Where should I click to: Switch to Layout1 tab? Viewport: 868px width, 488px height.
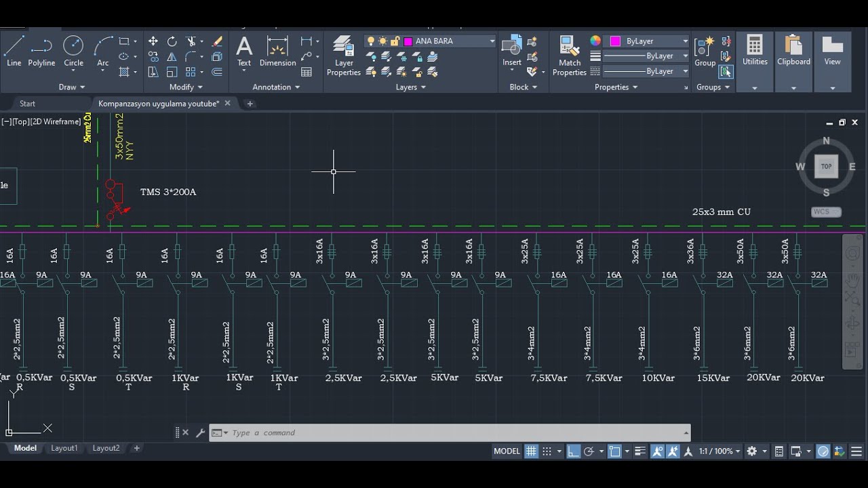[64, 448]
